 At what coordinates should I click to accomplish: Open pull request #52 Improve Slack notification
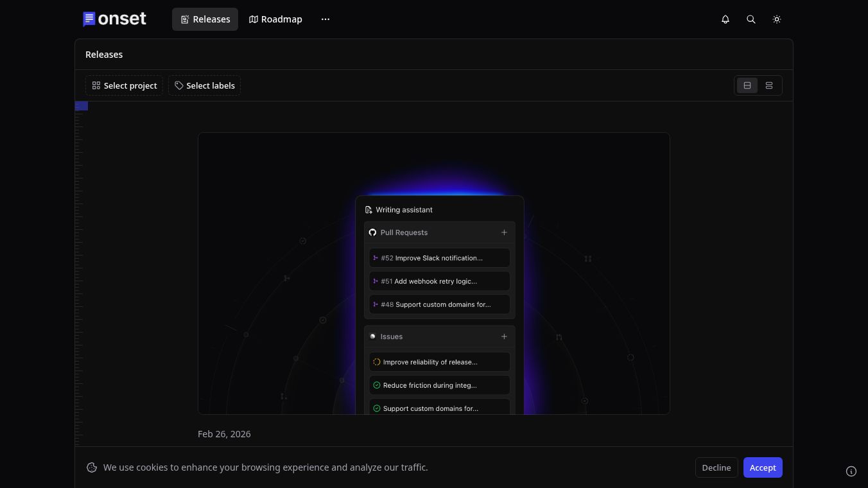point(439,257)
